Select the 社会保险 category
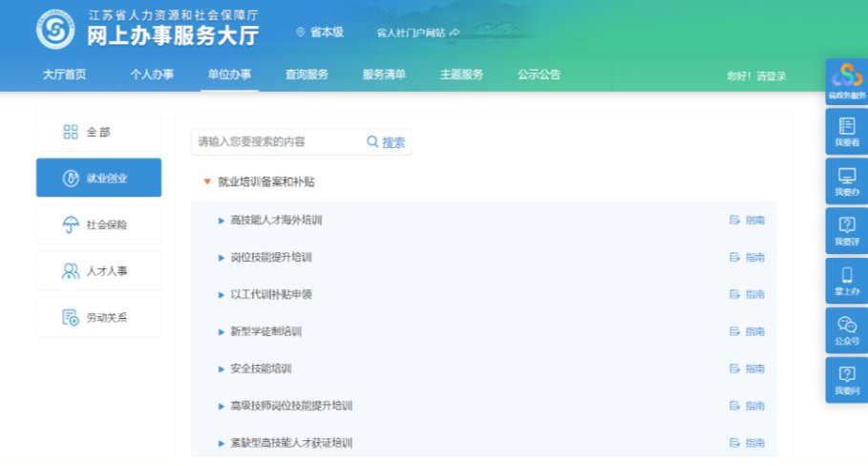The height and width of the screenshot is (466, 868). [98, 224]
